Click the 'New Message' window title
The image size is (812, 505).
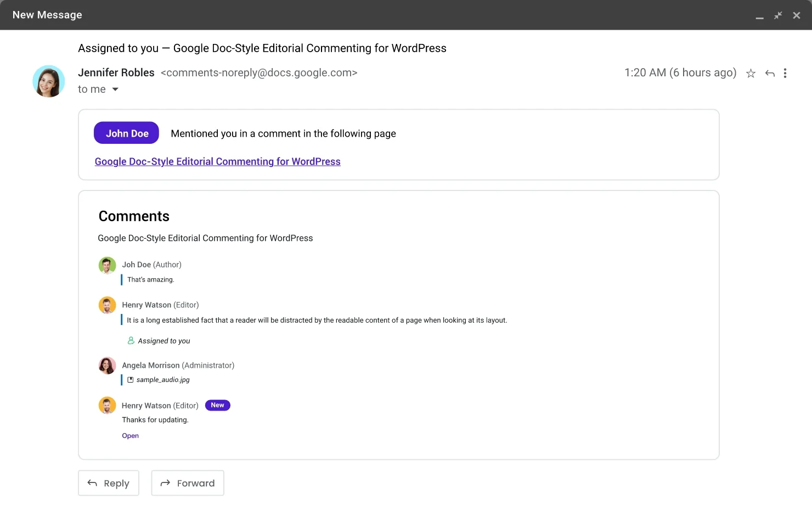click(47, 15)
